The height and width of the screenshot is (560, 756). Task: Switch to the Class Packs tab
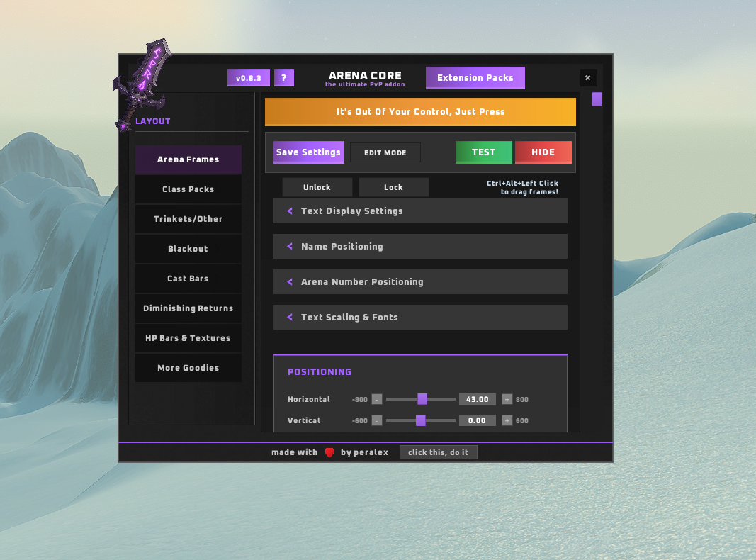click(x=188, y=189)
